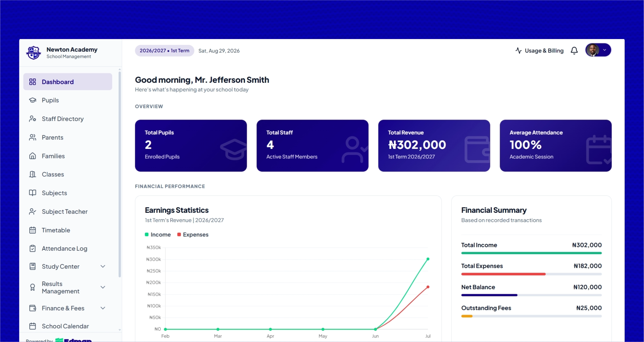Open the Total Revenue overview card
The height and width of the screenshot is (342, 644).
[434, 146]
